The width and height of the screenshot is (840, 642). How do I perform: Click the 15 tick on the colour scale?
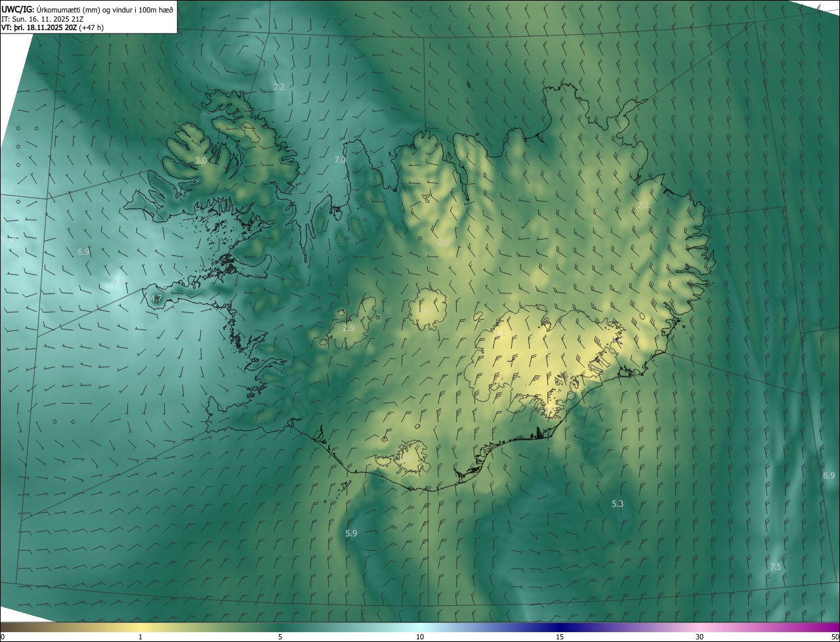coord(560,637)
